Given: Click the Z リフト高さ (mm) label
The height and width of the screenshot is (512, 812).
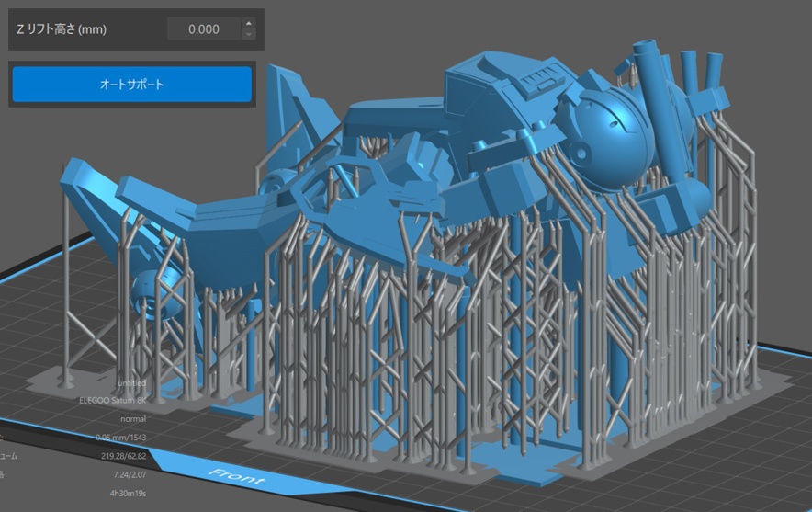Looking at the screenshot, I should (x=62, y=29).
